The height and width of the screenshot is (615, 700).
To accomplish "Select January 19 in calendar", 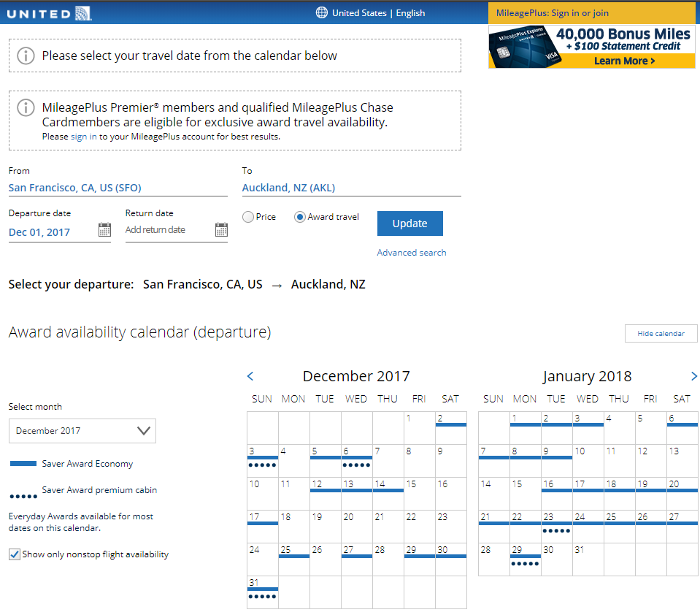I will coord(651,494).
